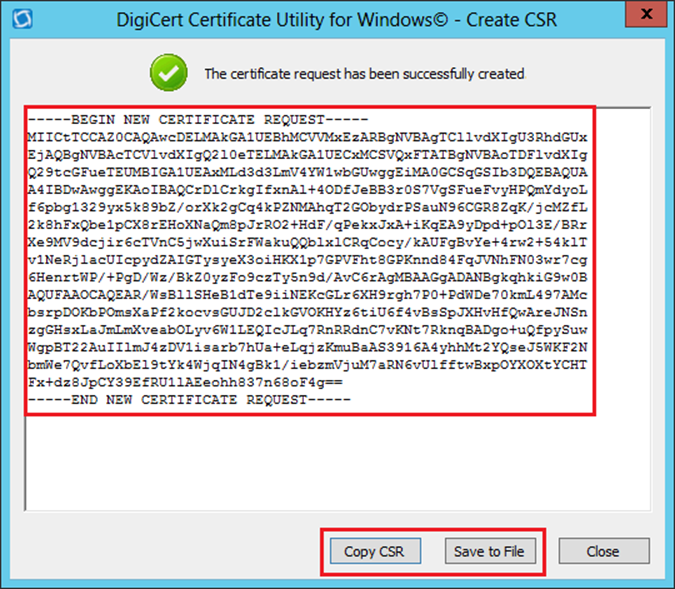Click the BEGIN NEW CERTIFICATE REQUEST line
The image size is (675, 589).
[200, 119]
